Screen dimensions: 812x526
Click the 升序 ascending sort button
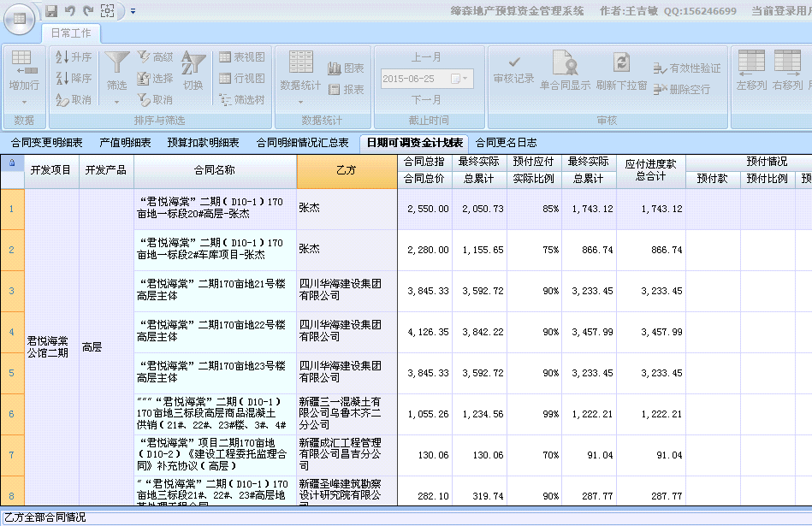tap(74, 57)
